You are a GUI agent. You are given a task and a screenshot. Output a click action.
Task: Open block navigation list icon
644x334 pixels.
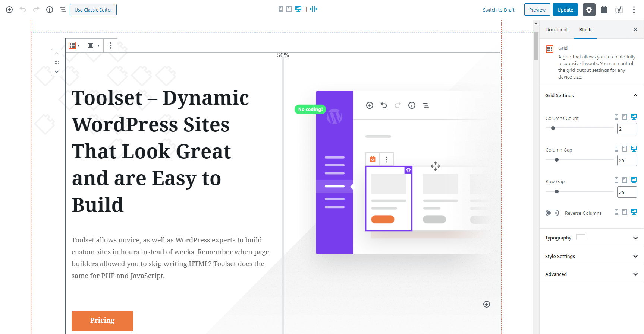[x=63, y=10]
